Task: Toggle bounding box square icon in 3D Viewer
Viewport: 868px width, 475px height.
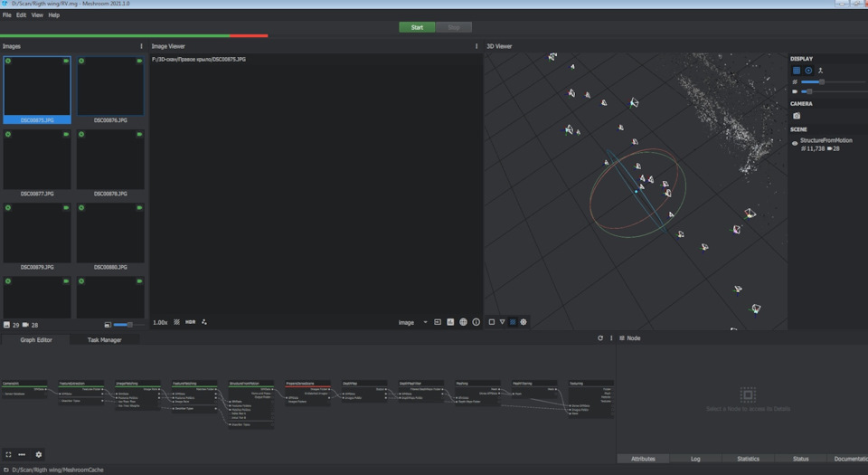Action: [x=491, y=322]
